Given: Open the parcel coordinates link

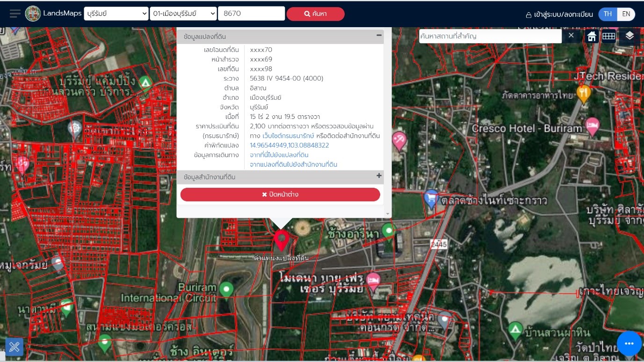Looking at the screenshot, I should click(289, 145).
